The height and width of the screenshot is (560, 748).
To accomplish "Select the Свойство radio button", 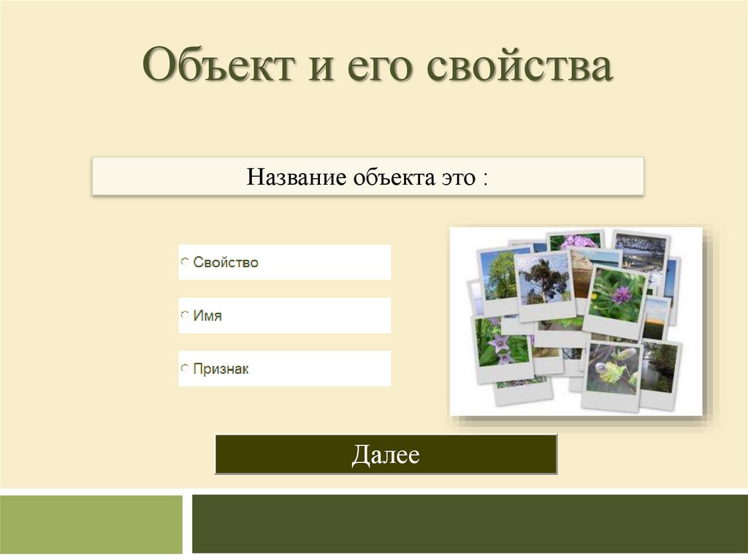I will pos(185,262).
